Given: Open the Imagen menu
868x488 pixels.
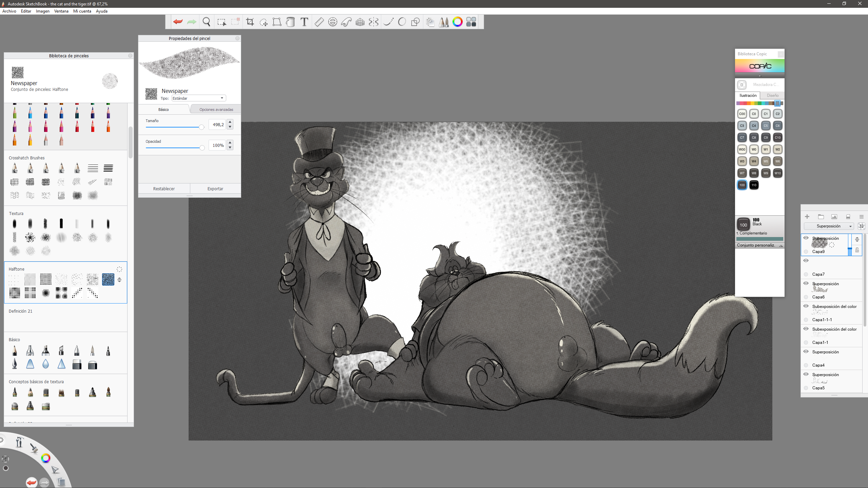Looking at the screenshot, I should 42,11.
